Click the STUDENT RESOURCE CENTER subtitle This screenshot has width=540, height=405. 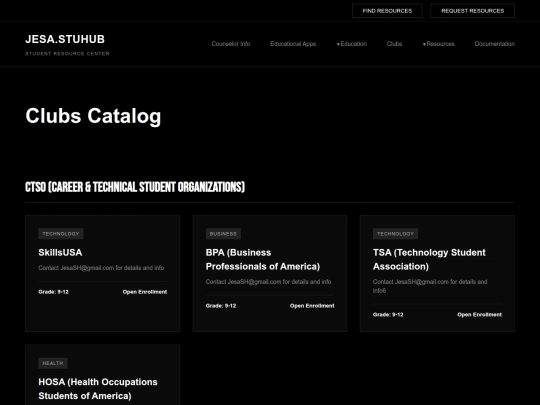[x=67, y=54]
